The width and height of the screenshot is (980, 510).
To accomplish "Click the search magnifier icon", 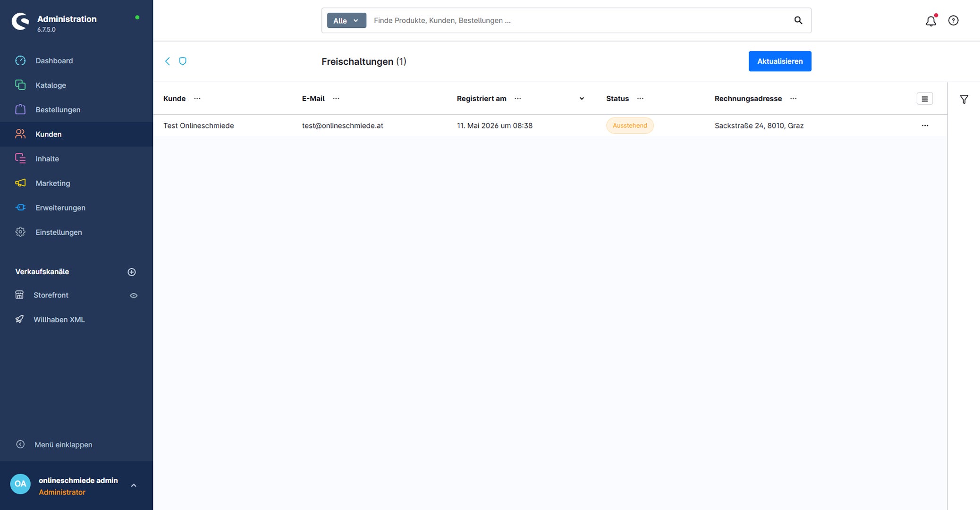I will [x=798, y=20].
